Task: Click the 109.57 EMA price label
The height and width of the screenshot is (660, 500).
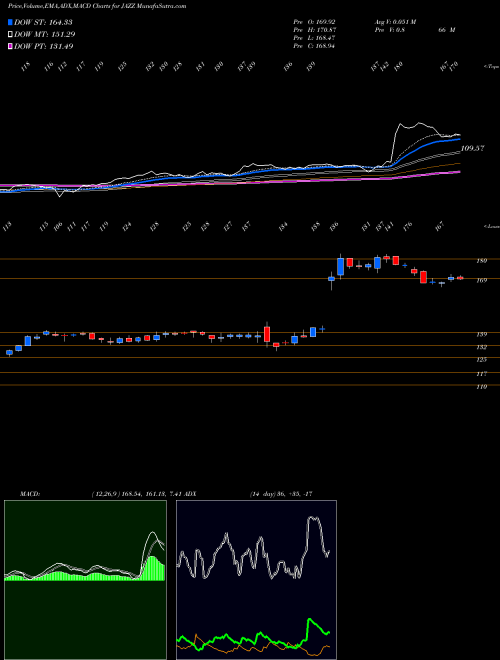Action: pyautogui.click(x=473, y=148)
